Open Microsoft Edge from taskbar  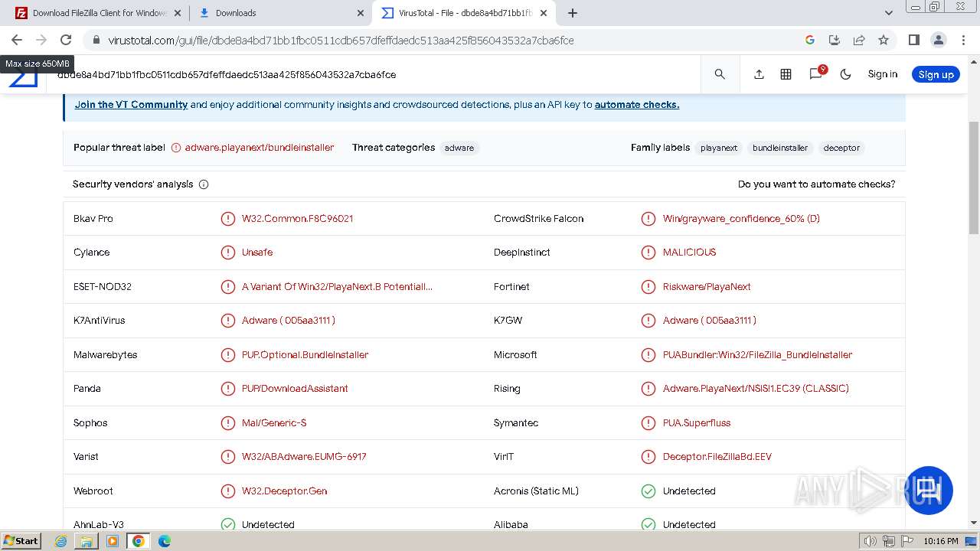(x=164, y=541)
